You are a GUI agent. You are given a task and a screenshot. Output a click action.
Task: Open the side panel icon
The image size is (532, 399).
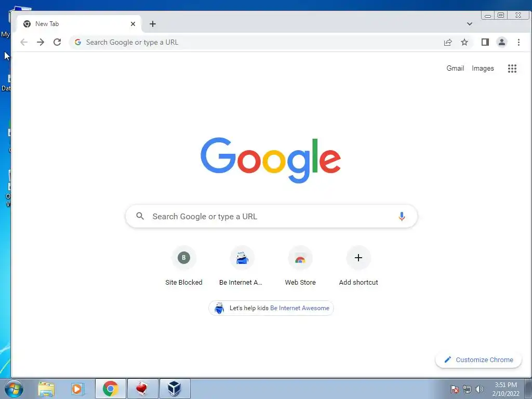pyautogui.click(x=485, y=42)
